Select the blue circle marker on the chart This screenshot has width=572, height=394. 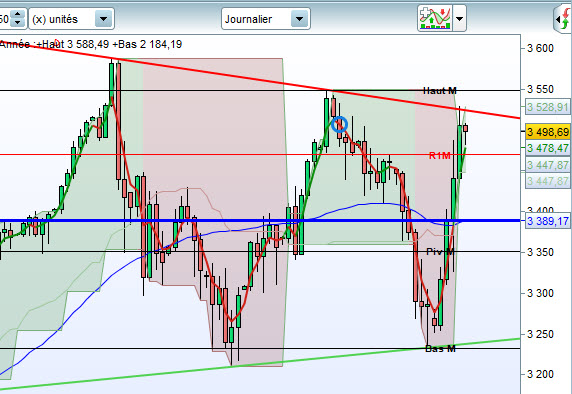pyautogui.click(x=340, y=124)
